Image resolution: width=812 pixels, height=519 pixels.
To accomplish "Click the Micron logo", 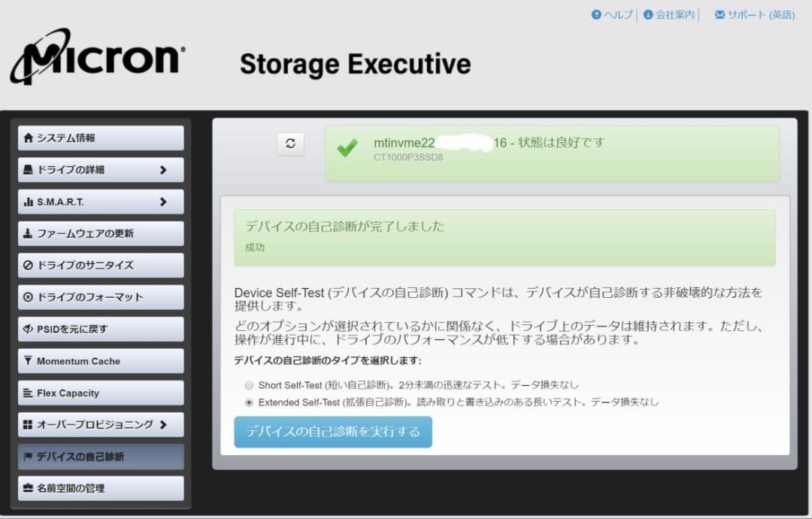I will (x=98, y=56).
